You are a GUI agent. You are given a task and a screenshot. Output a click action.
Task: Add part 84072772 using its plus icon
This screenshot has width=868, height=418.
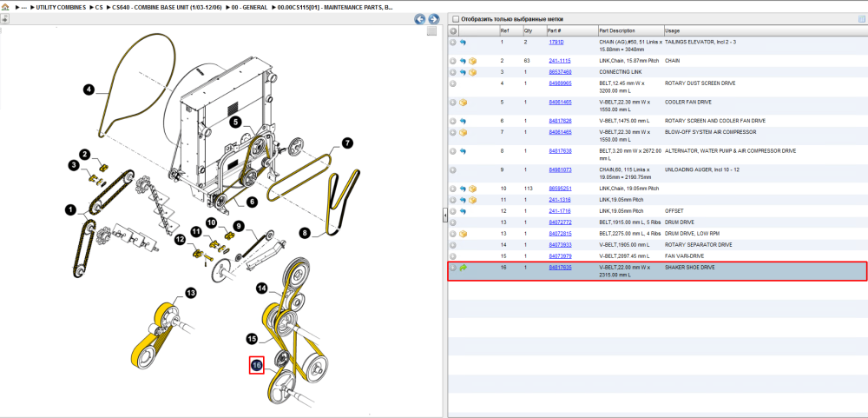pyautogui.click(x=453, y=222)
